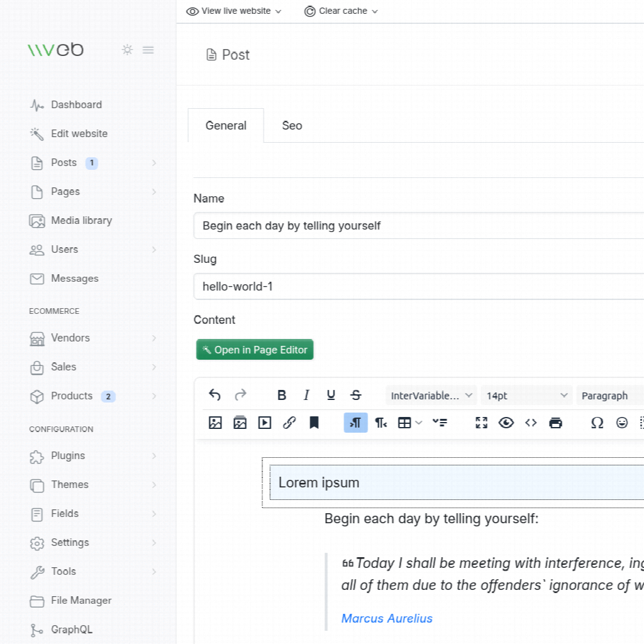Click the Open in Page Editor button

(255, 350)
